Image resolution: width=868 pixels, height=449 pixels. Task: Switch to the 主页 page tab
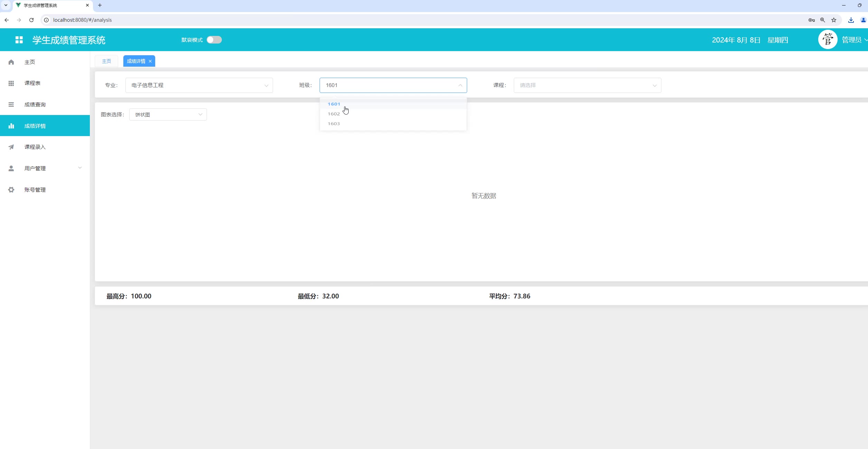106,61
